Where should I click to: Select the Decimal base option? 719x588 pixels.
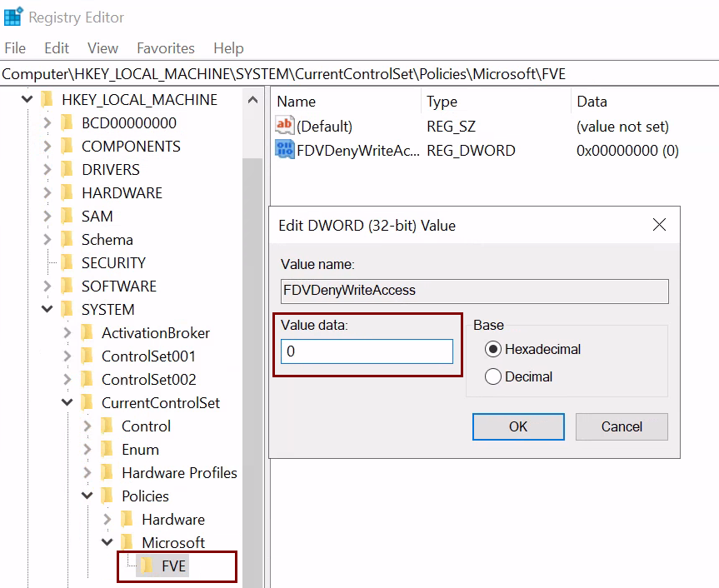[518, 376]
